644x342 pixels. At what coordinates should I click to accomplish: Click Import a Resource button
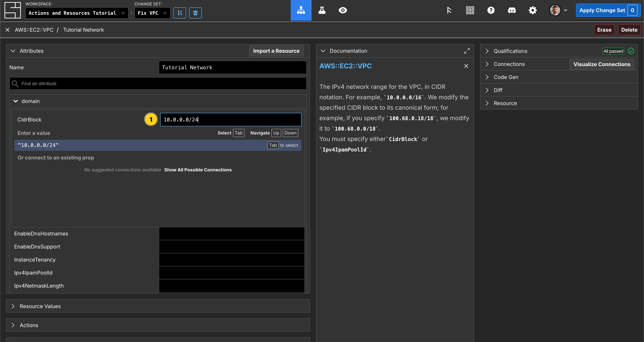[276, 51]
